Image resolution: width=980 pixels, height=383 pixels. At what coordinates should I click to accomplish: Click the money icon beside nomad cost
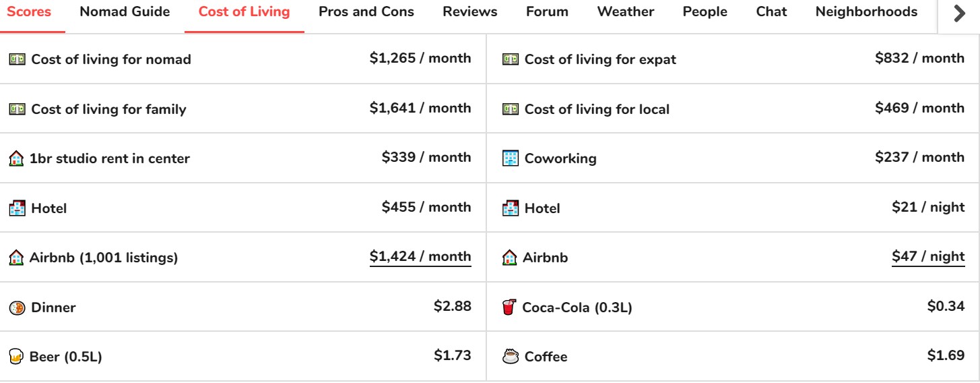17,59
